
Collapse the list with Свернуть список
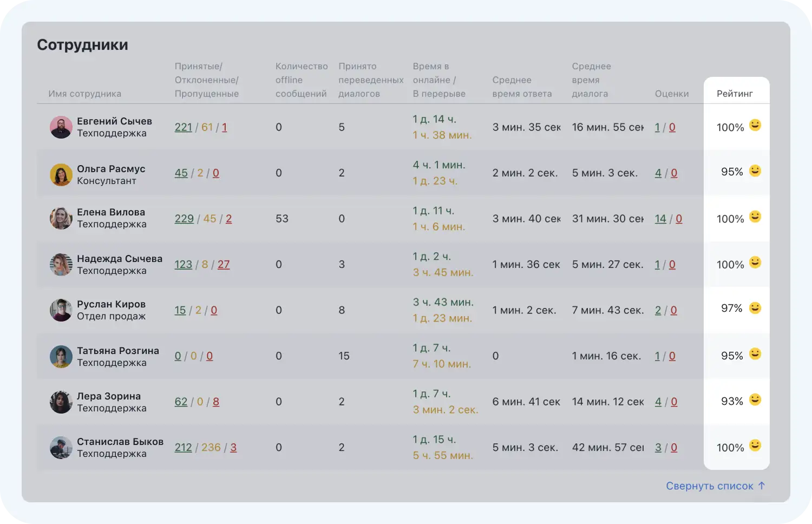click(x=715, y=486)
